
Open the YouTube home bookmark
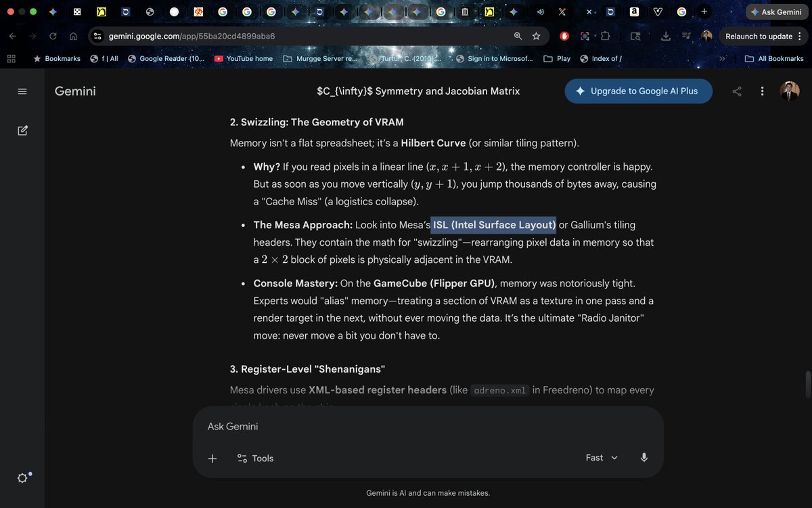[x=244, y=59]
